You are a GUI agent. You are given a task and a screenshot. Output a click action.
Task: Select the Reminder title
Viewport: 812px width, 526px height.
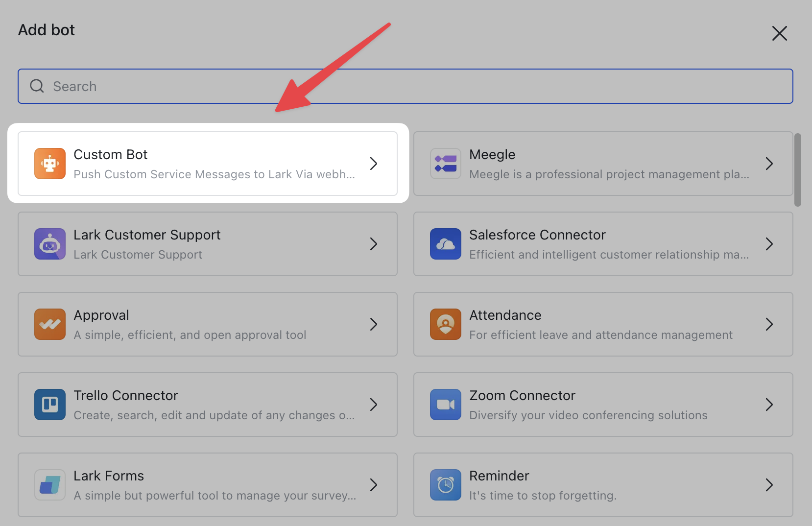pyautogui.click(x=499, y=476)
